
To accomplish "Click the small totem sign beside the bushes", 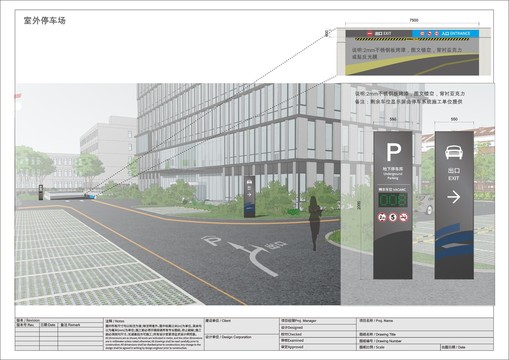I will [x=249, y=197].
